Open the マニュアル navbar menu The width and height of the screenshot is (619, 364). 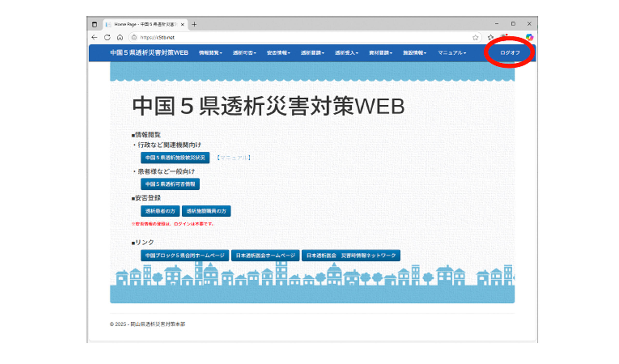pos(452,53)
